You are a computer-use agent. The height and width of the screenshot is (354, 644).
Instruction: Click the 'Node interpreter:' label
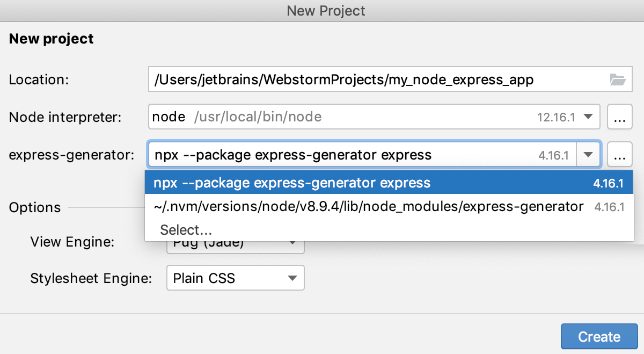coord(66,117)
